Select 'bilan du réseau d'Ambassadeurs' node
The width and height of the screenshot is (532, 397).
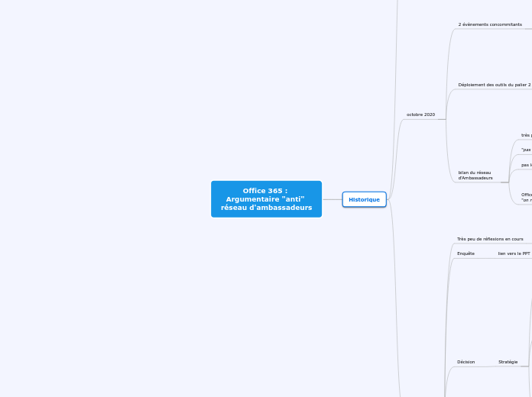click(x=475, y=176)
